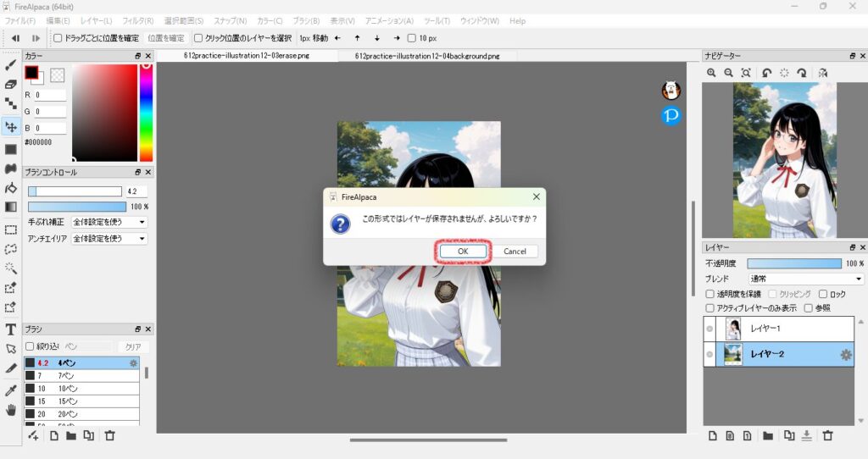Enable the 透明度を保護 checkbox

pos(710,294)
